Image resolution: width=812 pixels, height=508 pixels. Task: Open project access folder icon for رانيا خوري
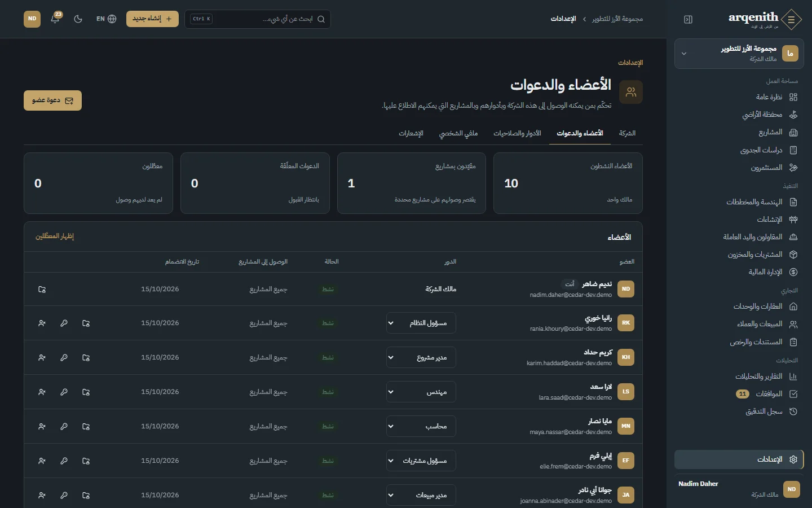[x=86, y=323]
